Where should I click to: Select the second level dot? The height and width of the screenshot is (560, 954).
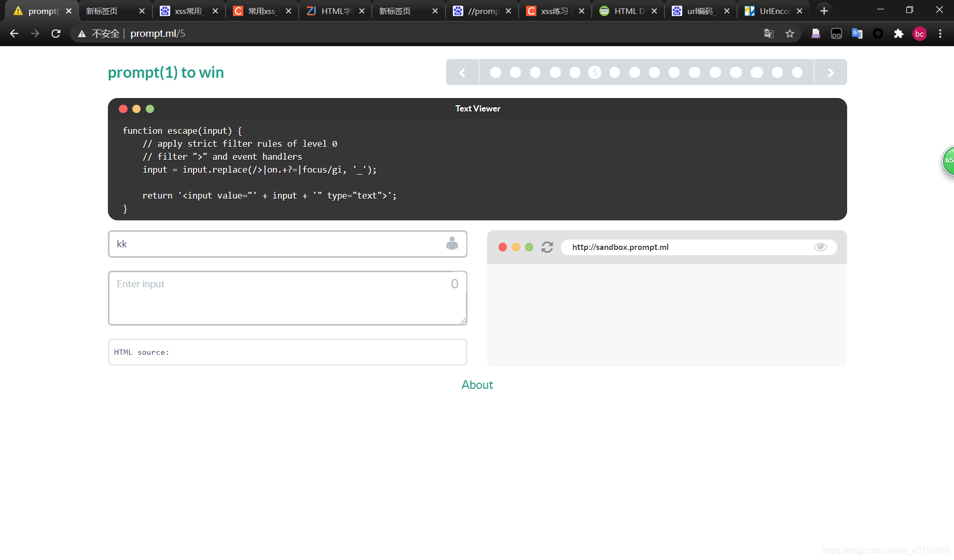pyautogui.click(x=515, y=73)
